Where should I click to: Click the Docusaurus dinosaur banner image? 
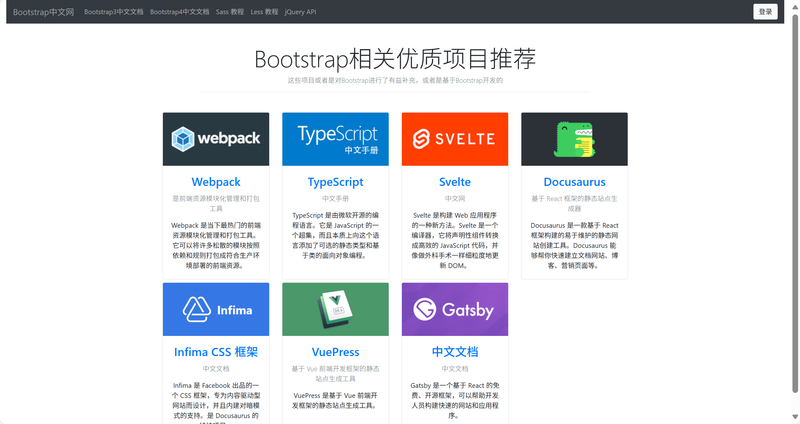pyautogui.click(x=574, y=139)
